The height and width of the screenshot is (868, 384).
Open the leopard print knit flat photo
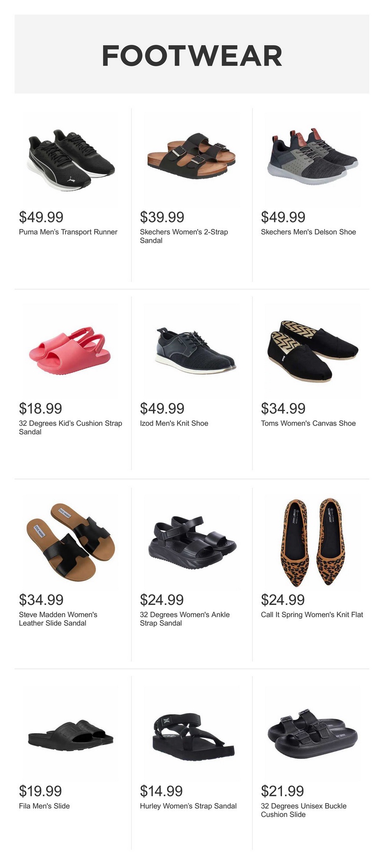point(312,542)
